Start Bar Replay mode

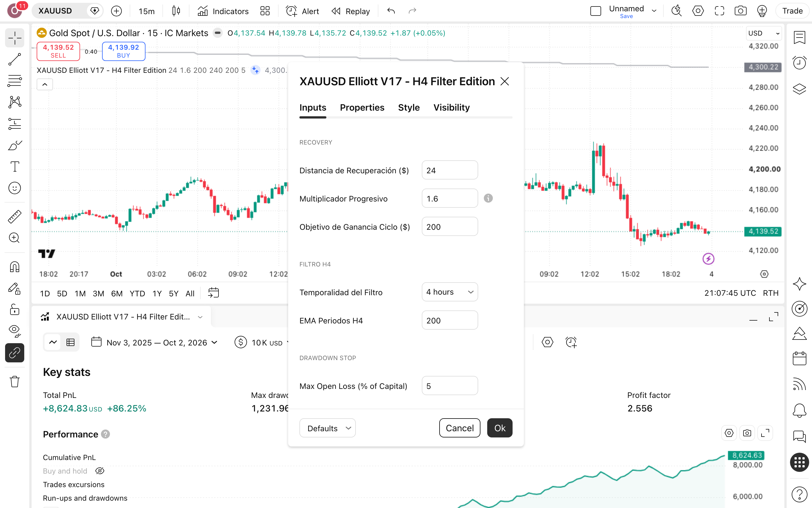tap(351, 11)
